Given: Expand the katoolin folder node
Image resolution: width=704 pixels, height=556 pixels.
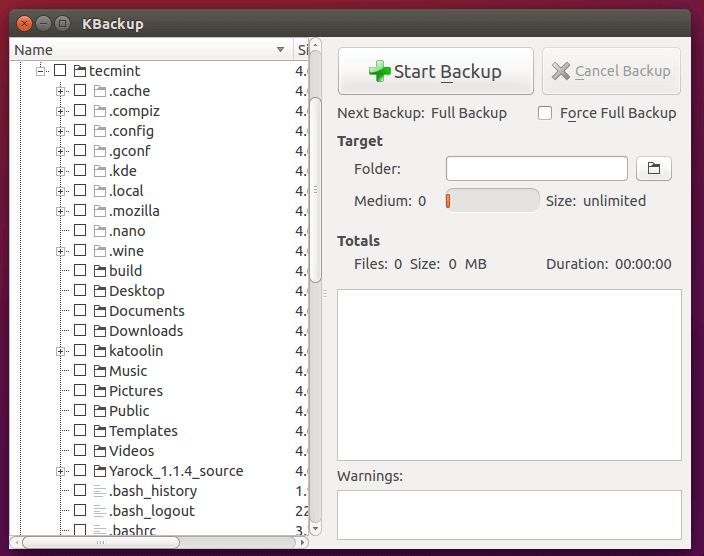Looking at the screenshot, I should point(61,351).
